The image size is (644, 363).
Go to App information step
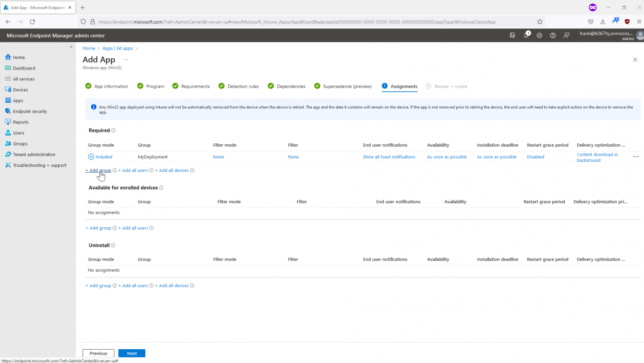tap(106, 86)
